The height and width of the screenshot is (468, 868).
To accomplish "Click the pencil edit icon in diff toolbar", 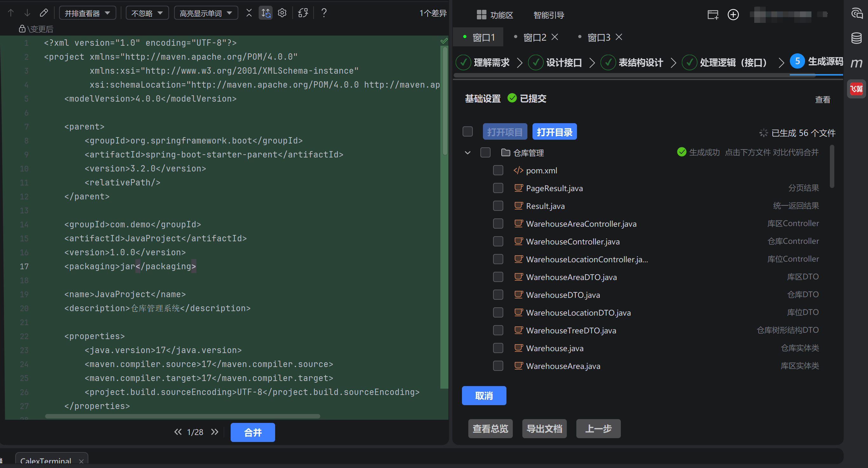I will [x=44, y=13].
